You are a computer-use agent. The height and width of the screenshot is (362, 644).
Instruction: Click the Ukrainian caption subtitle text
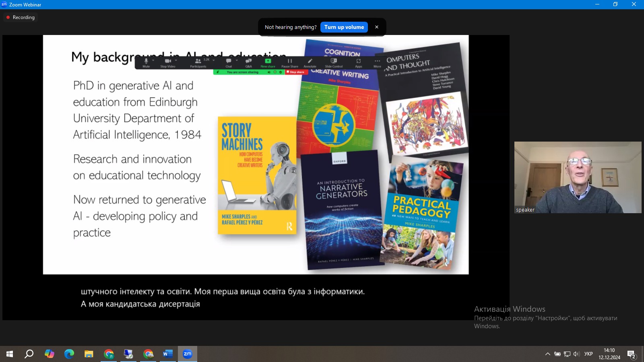[223, 298]
